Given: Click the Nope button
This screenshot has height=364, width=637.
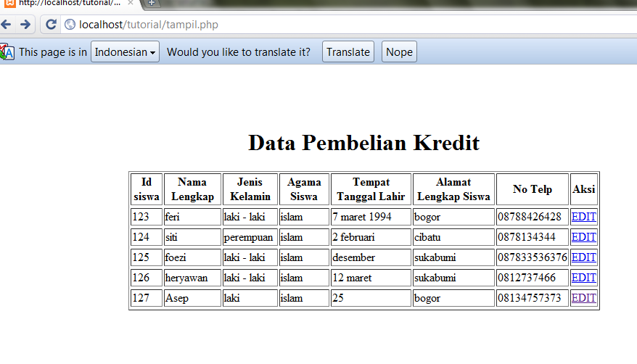Looking at the screenshot, I should [399, 52].
